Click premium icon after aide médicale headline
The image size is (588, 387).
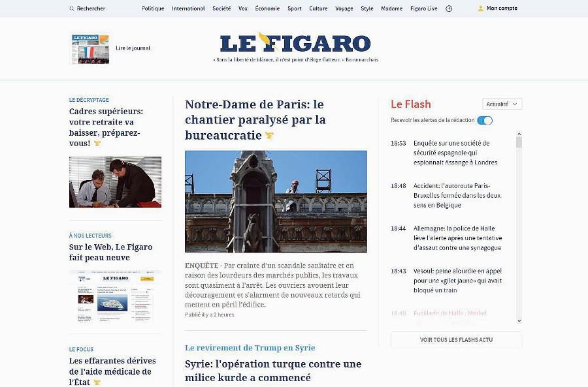97,382
